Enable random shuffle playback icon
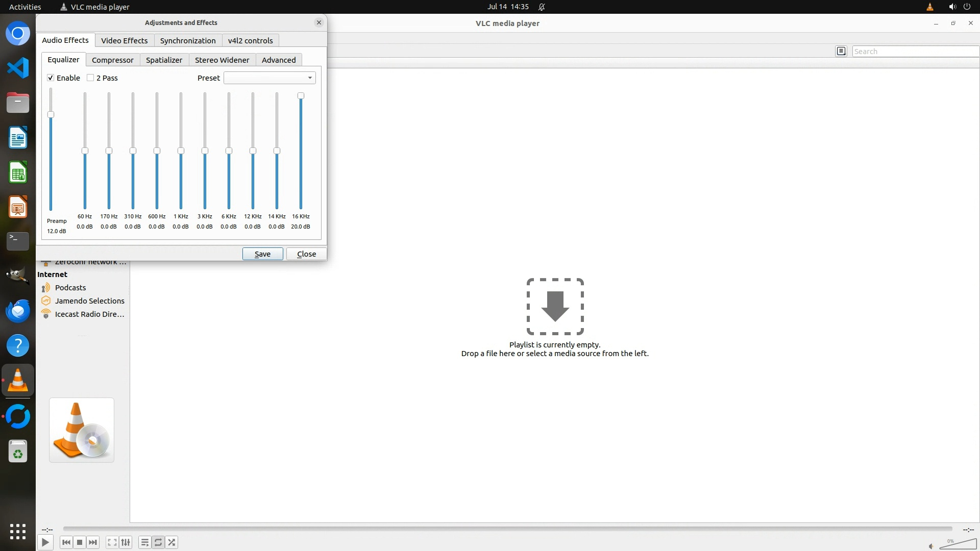 172,542
